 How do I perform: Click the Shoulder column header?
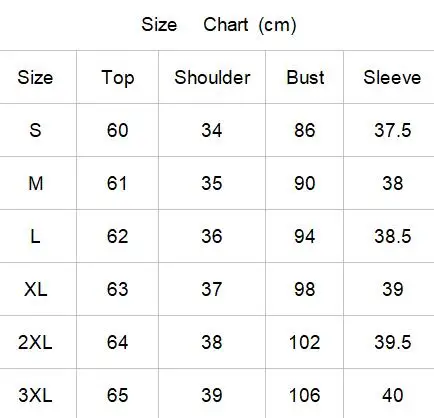[x=212, y=77]
